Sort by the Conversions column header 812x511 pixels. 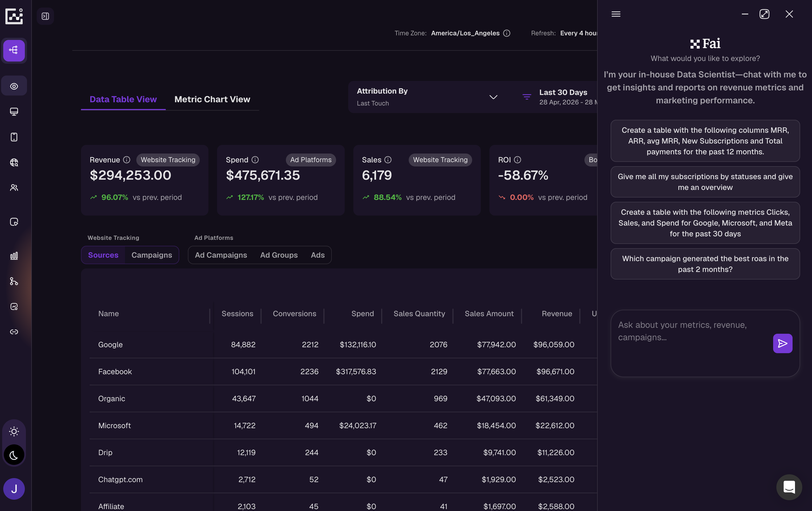[x=295, y=314]
